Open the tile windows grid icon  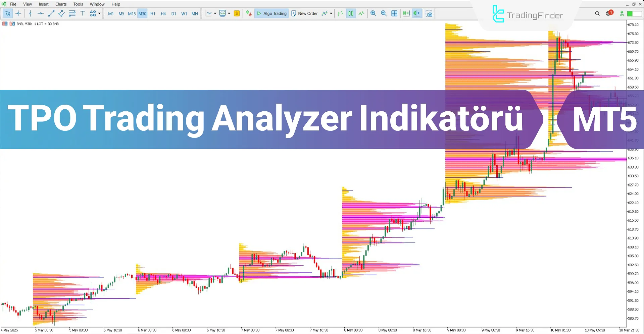[394, 13]
